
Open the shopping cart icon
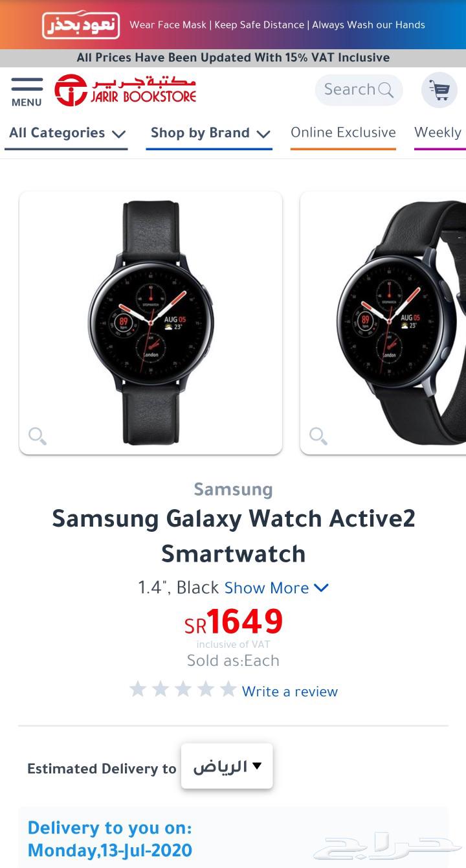439,90
